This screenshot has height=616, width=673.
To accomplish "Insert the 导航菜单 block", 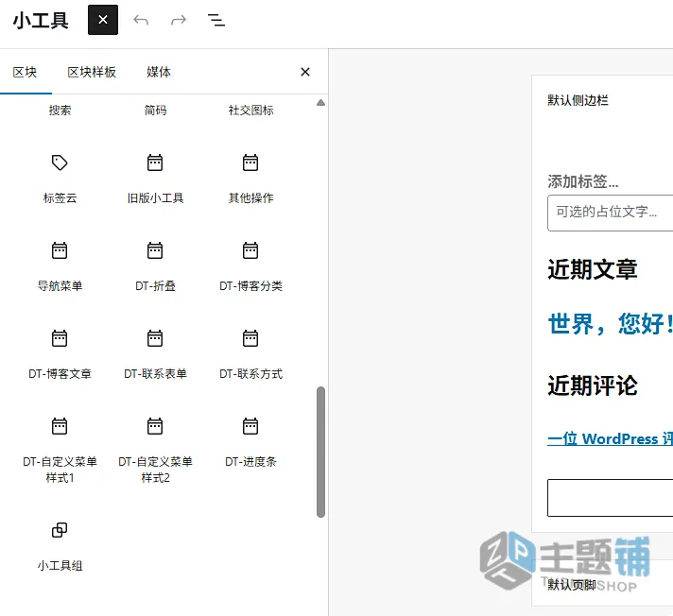I will click(60, 266).
